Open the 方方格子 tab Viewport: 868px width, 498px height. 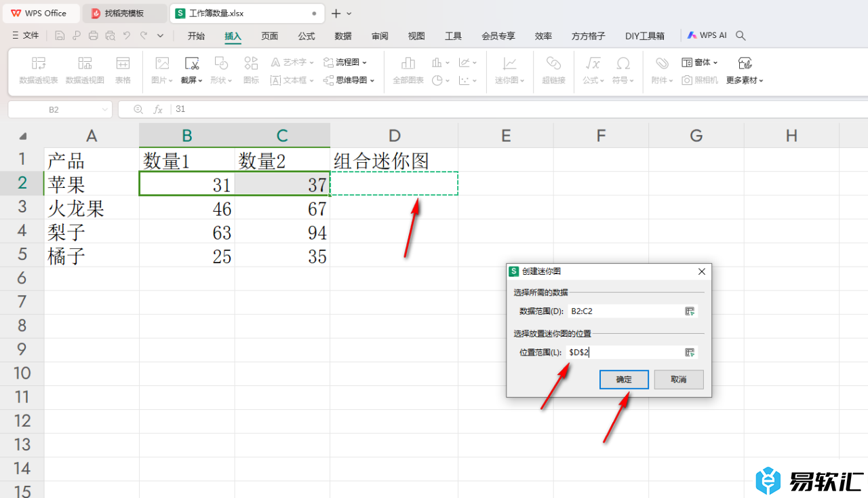[589, 36]
